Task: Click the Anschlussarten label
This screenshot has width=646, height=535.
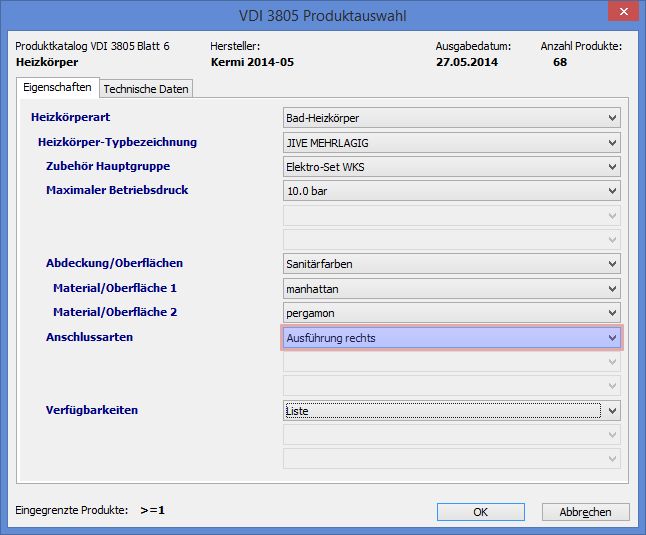Action: (x=89, y=337)
